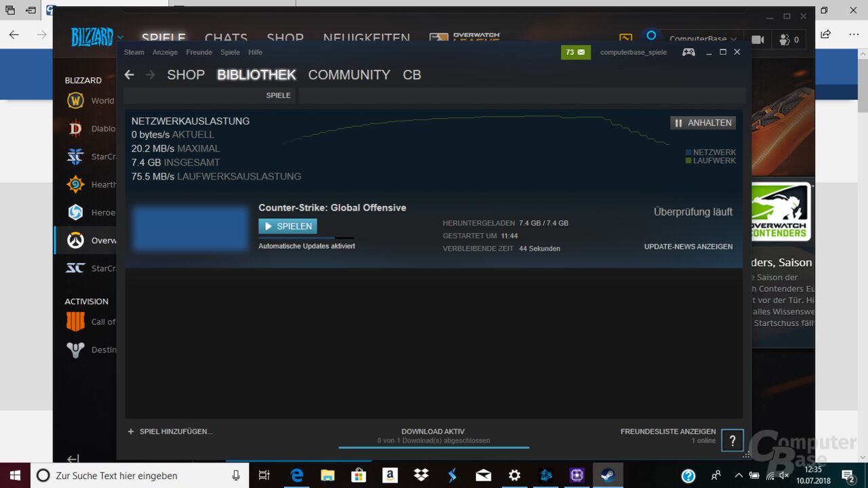868x488 pixels.
Task: Open the 73 notifications inbox
Action: point(576,52)
